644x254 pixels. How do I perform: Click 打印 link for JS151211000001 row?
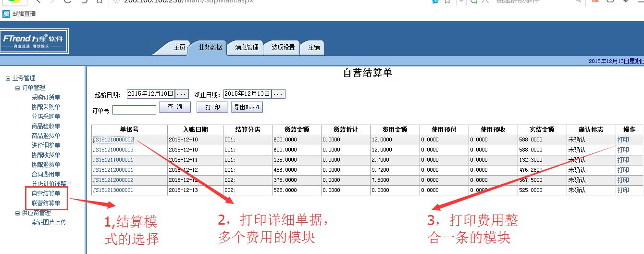[623, 160]
